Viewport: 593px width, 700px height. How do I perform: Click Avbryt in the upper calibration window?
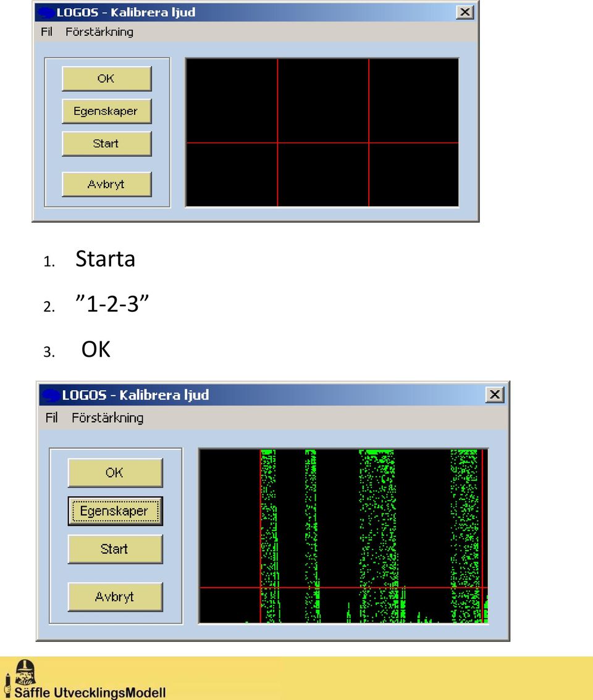[107, 185]
